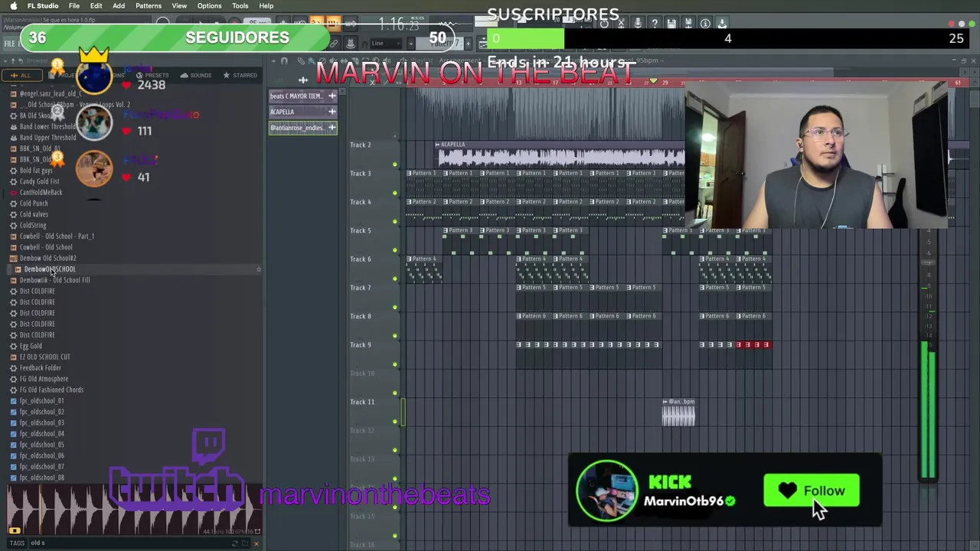The height and width of the screenshot is (551, 980).
Task: Click the undo history icon
Action: (604, 24)
